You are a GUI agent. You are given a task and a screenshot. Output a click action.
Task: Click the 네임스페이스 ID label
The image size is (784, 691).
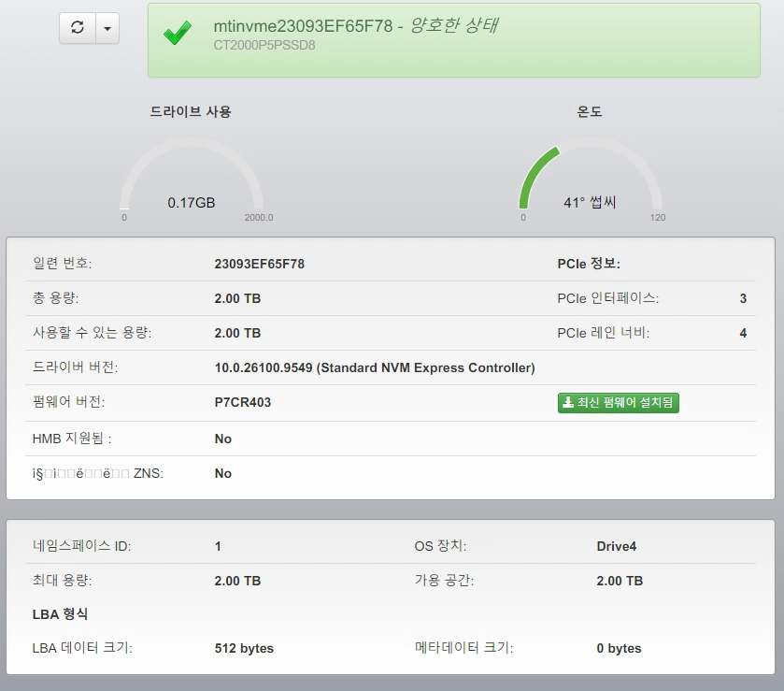[x=81, y=546]
